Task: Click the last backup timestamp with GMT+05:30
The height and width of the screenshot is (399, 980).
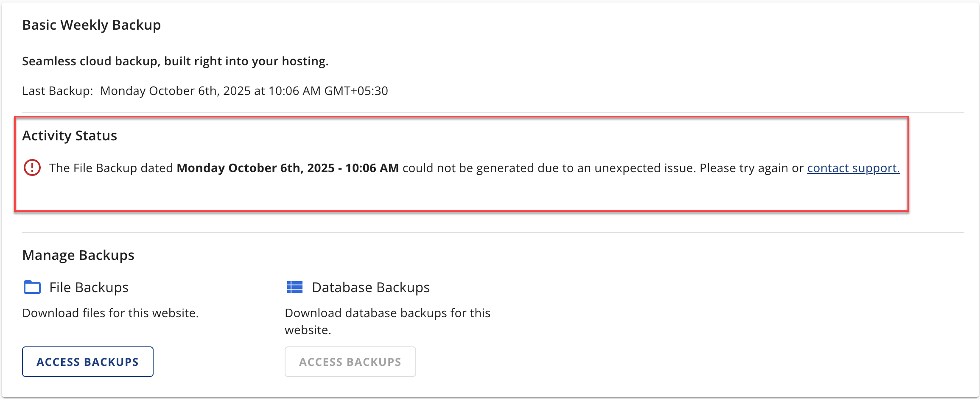Action: click(x=244, y=91)
